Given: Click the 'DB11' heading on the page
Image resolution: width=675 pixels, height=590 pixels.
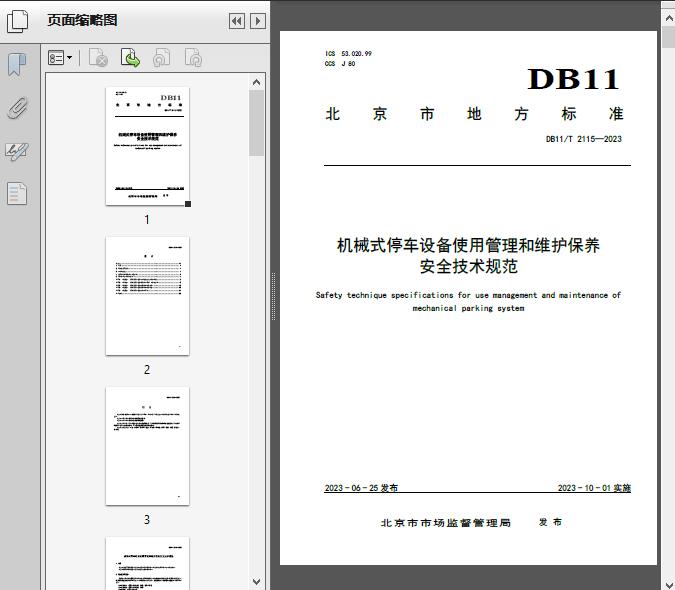Looking at the screenshot, I should 573,79.
